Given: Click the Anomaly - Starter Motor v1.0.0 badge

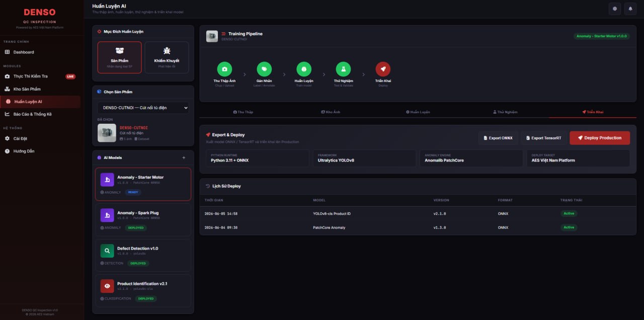Looking at the screenshot, I should [x=602, y=36].
